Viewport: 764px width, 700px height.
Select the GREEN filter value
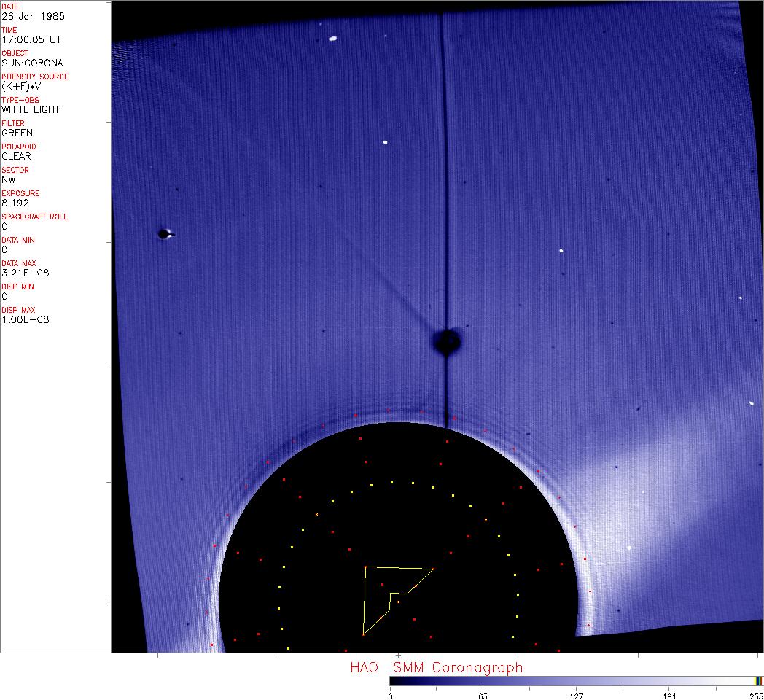point(17,133)
